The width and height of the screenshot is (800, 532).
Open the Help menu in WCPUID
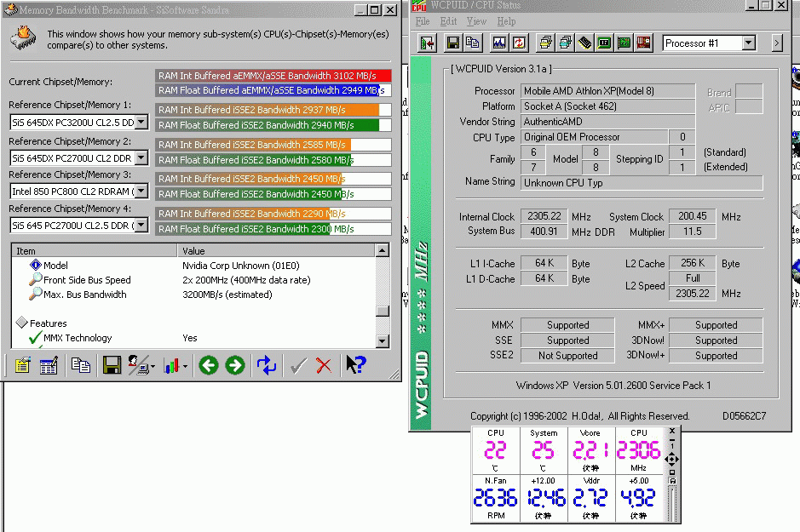506,21
